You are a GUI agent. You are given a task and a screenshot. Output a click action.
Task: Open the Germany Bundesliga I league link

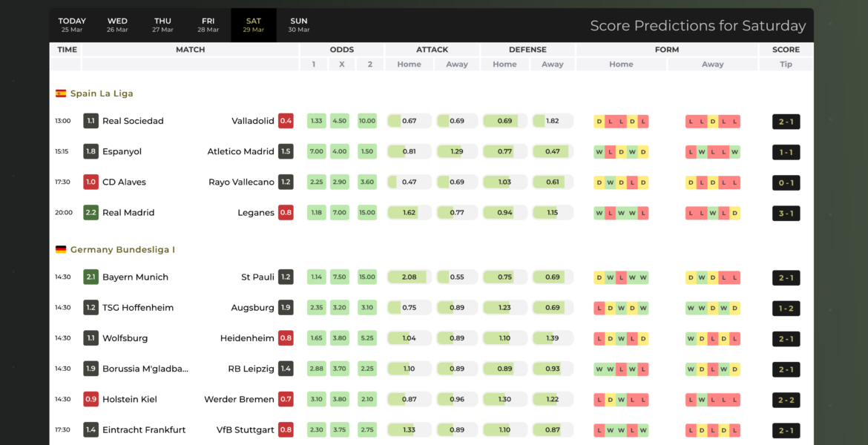click(x=122, y=250)
